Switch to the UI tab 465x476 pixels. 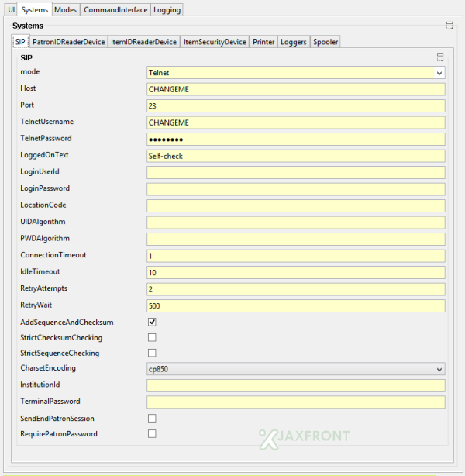tap(11, 9)
